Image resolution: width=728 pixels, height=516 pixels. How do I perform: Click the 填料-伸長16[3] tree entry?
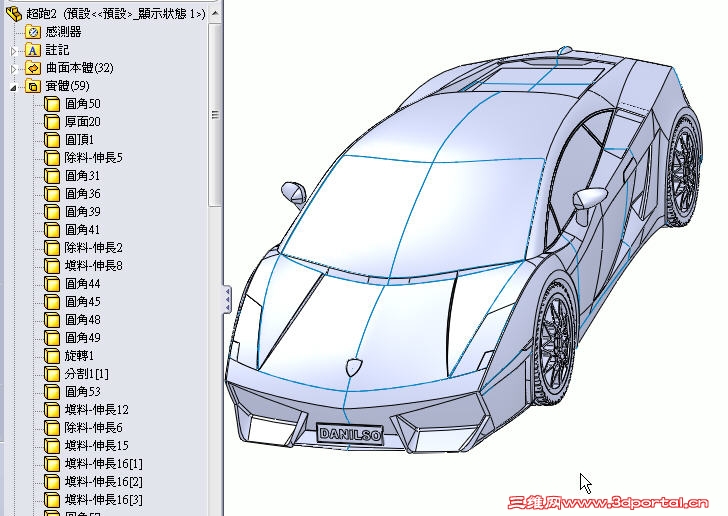pyautogui.click(x=94, y=500)
